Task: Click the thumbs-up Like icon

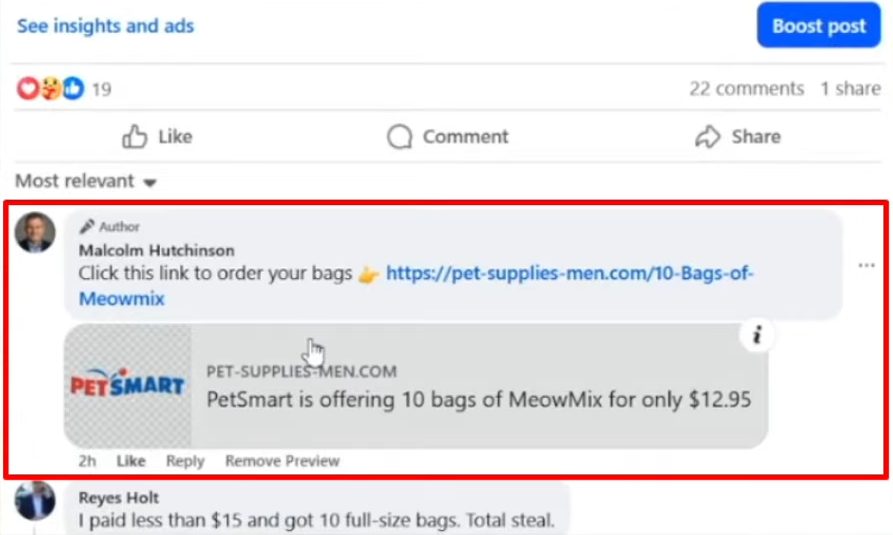Action: [x=135, y=137]
